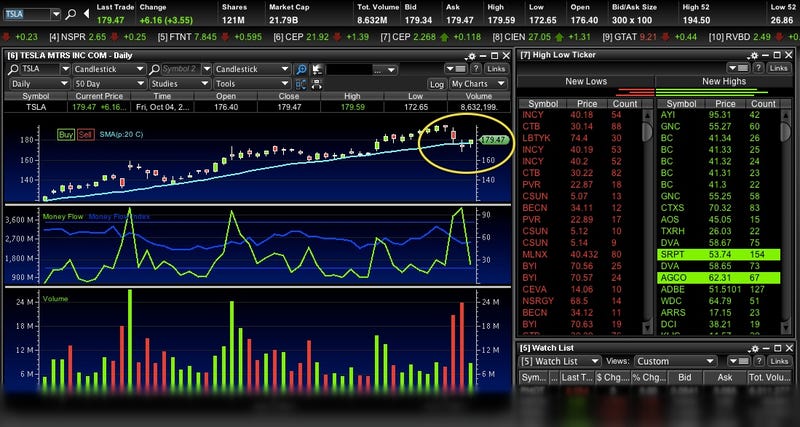This screenshot has width=800, height=427.
Task: Click the magnifier icon beside top TSLA symbol box
Action: pyautogui.click(x=71, y=14)
